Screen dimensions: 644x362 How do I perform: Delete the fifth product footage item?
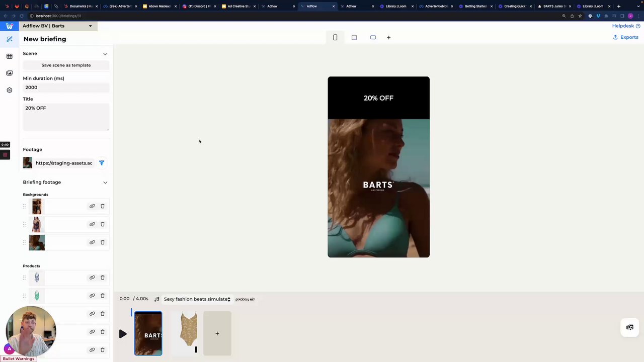(x=103, y=350)
